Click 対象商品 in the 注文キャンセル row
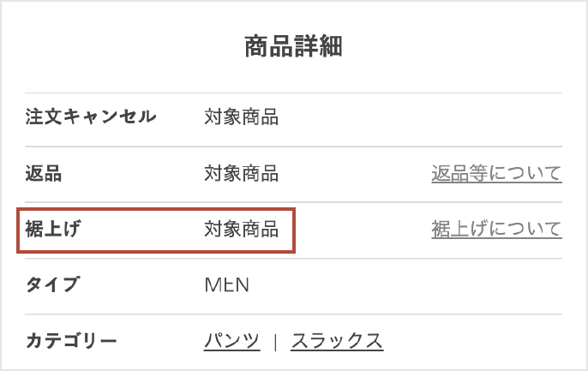This screenshot has width=588, height=371. pyautogui.click(x=241, y=117)
